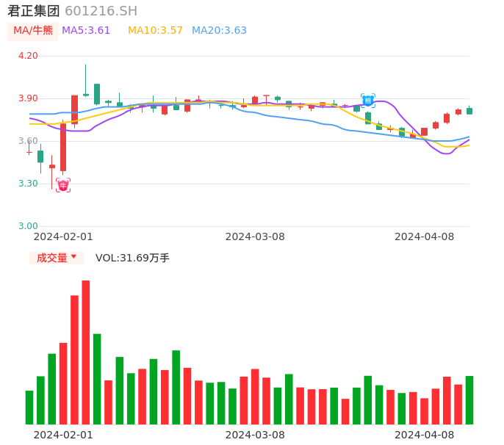The width and height of the screenshot is (504, 445).
Task: Select the last green volume bar on the right
Action: pos(469,400)
